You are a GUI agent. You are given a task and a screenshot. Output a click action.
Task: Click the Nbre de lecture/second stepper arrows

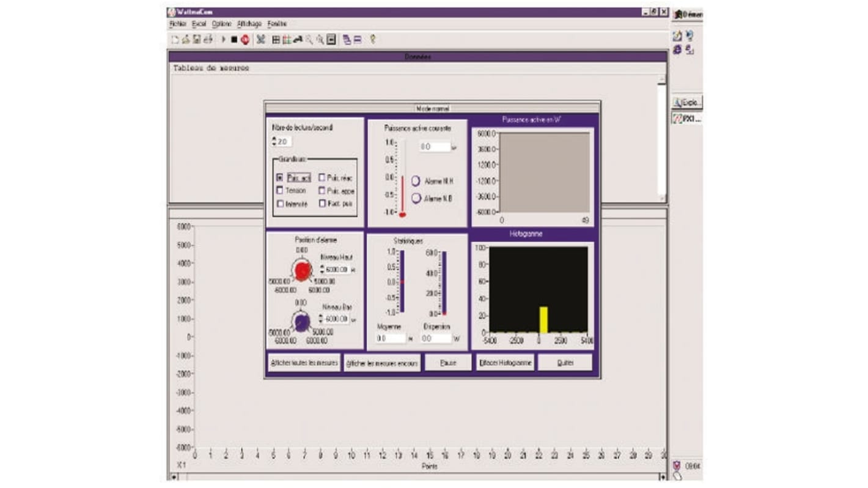274,141
